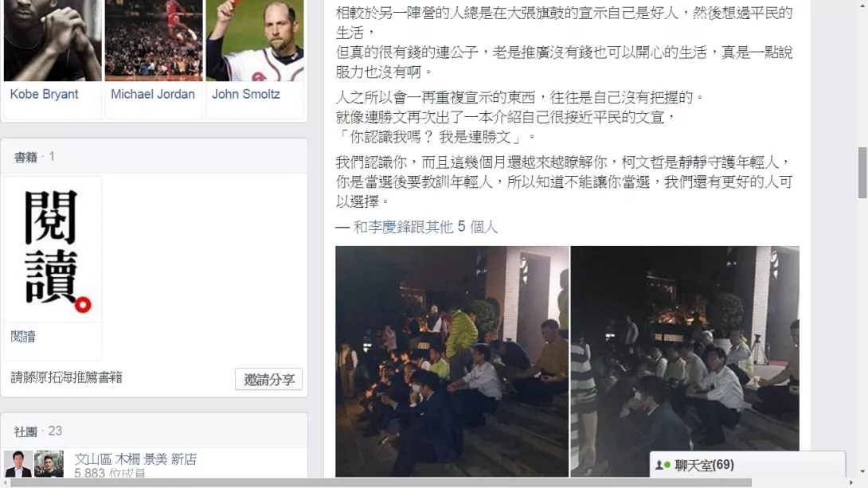Open John Smoltz page link

(x=246, y=94)
